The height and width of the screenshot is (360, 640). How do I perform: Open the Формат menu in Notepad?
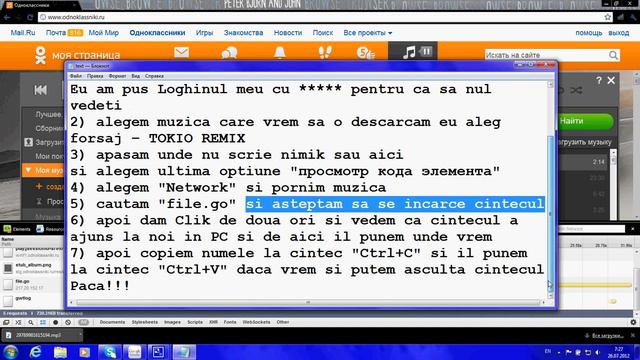(117, 76)
